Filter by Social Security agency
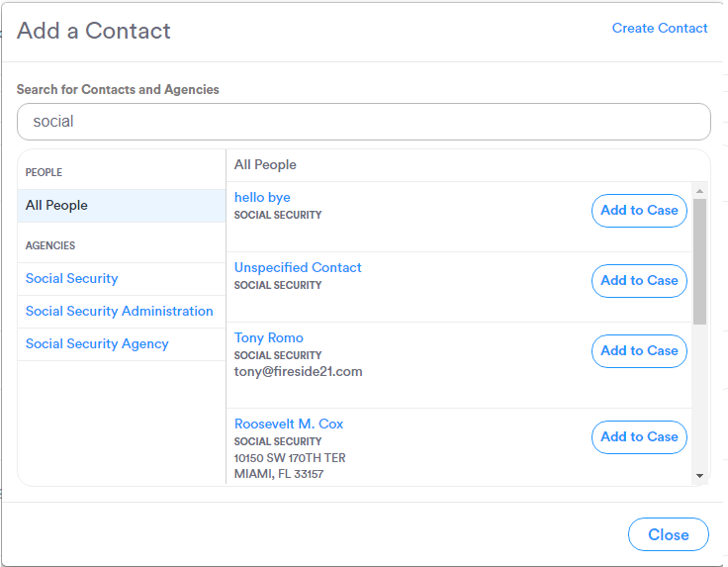 (72, 279)
